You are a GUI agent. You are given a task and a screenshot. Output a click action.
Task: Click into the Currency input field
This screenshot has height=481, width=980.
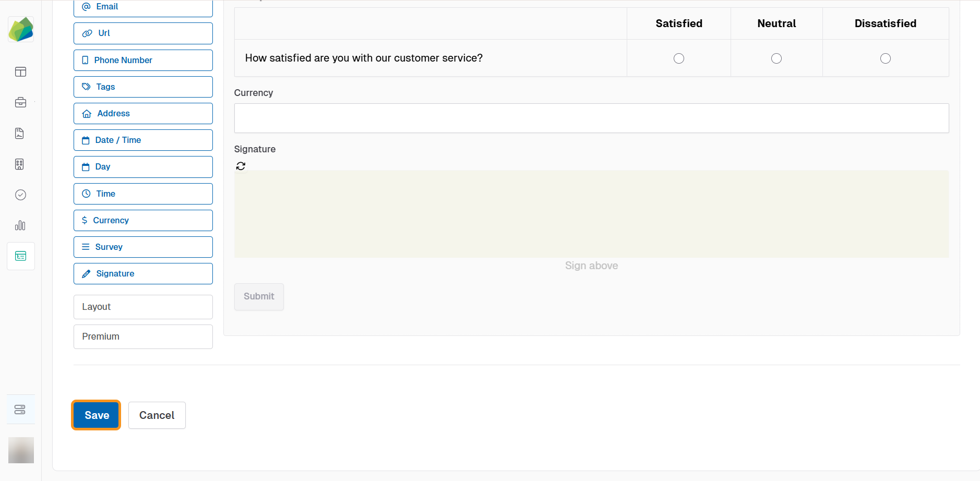(x=591, y=118)
